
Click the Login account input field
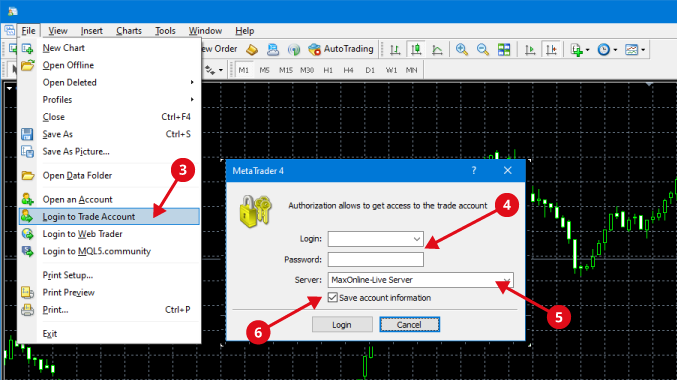click(x=376, y=239)
